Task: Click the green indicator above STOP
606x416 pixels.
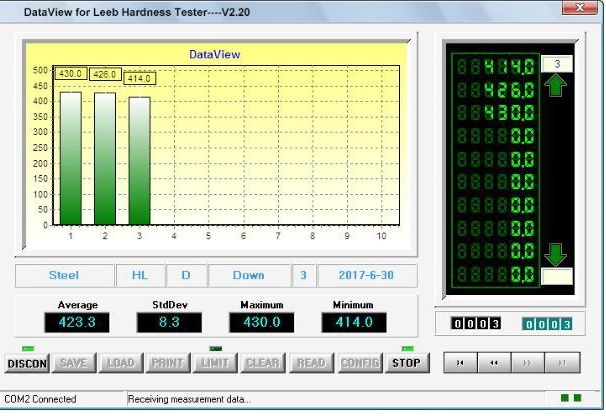Action: (x=407, y=348)
